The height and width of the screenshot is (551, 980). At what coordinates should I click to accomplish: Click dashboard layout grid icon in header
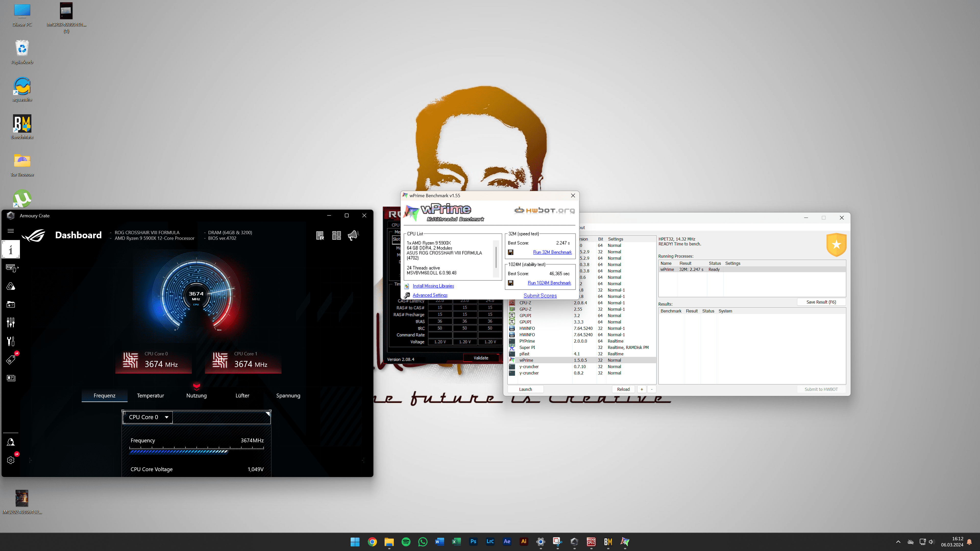(337, 236)
